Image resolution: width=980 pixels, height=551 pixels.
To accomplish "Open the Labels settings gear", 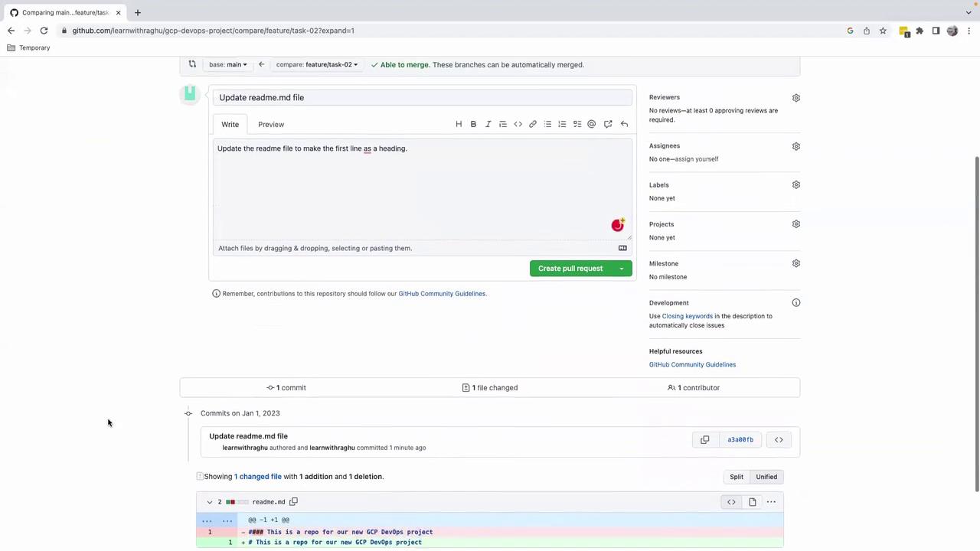I will (796, 185).
